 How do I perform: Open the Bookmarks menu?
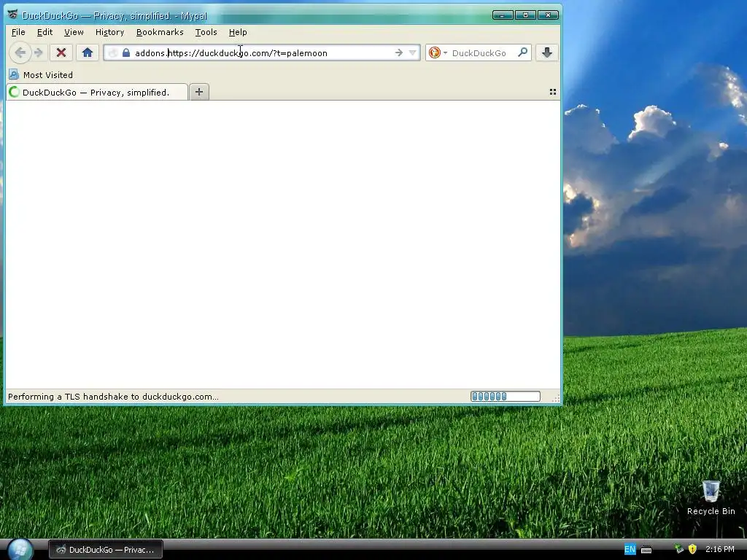tap(160, 32)
